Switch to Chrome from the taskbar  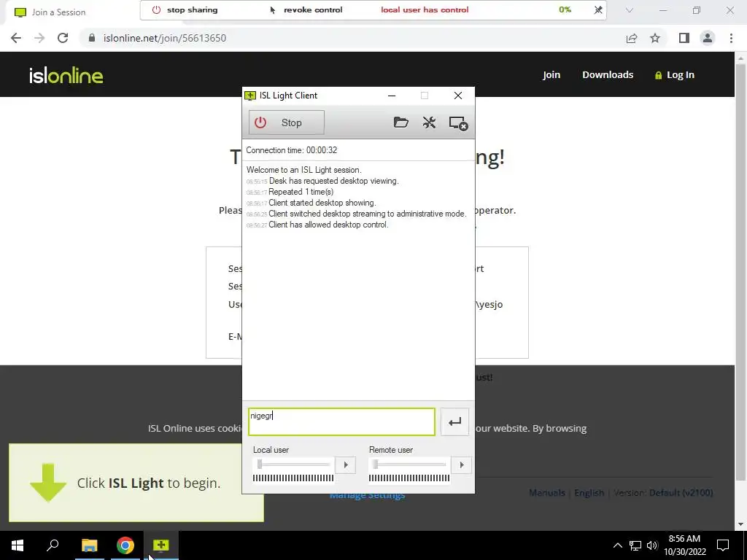pos(125,545)
